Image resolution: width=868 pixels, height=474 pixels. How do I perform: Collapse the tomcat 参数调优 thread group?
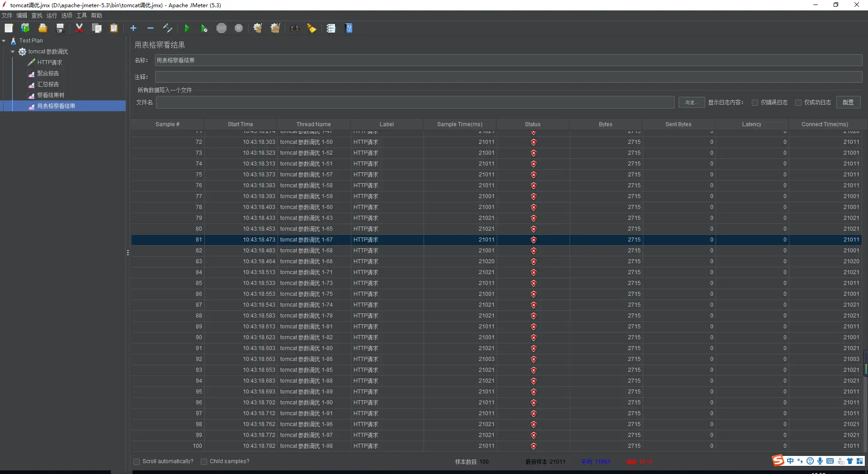pyautogui.click(x=13, y=52)
